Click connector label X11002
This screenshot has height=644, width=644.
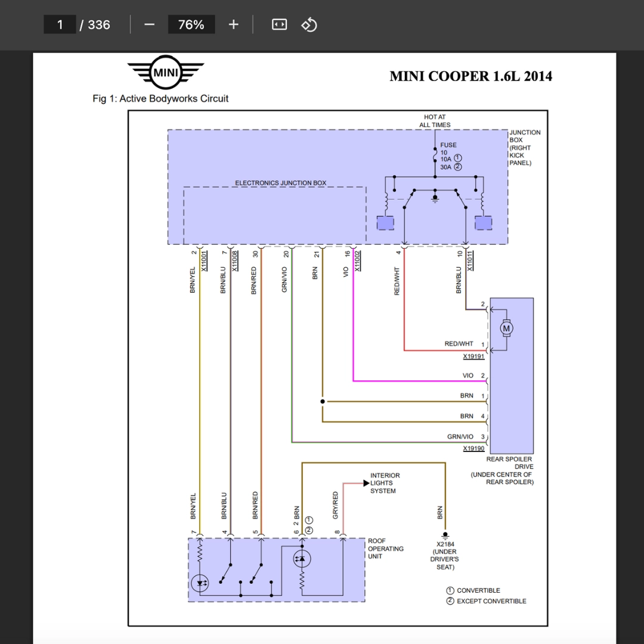(357, 261)
